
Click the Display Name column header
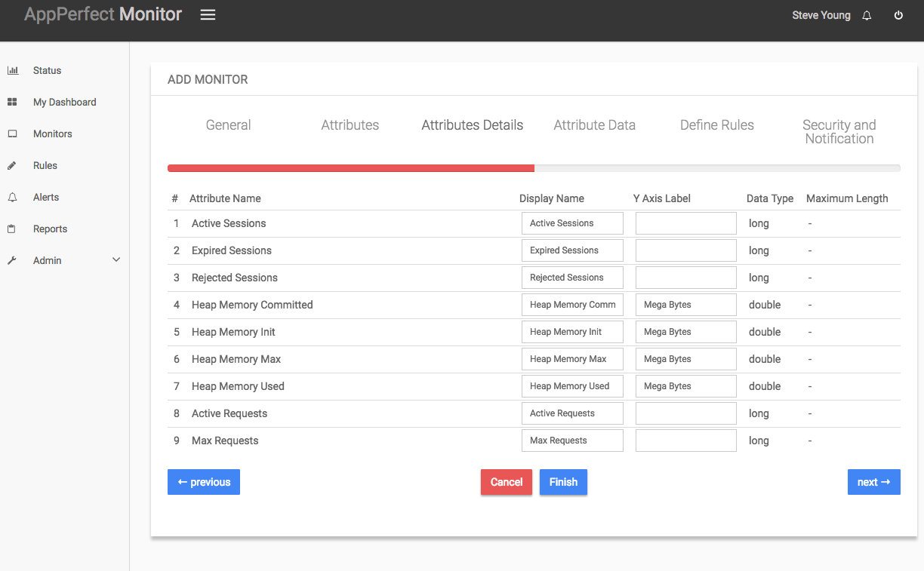tap(552, 198)
